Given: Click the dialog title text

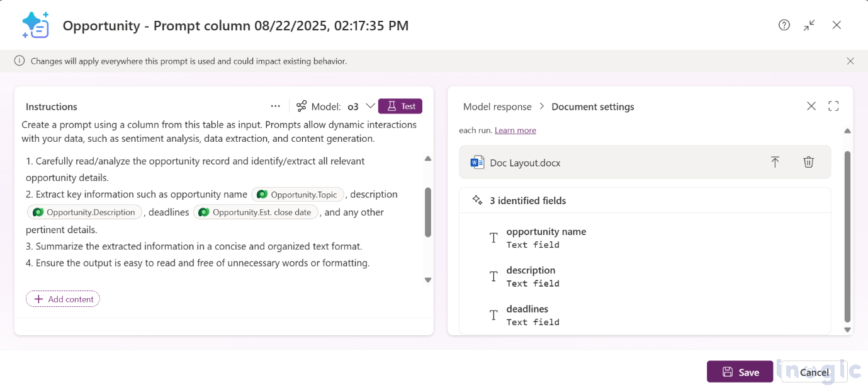Looking at the screenshot, I should [235, 26].
